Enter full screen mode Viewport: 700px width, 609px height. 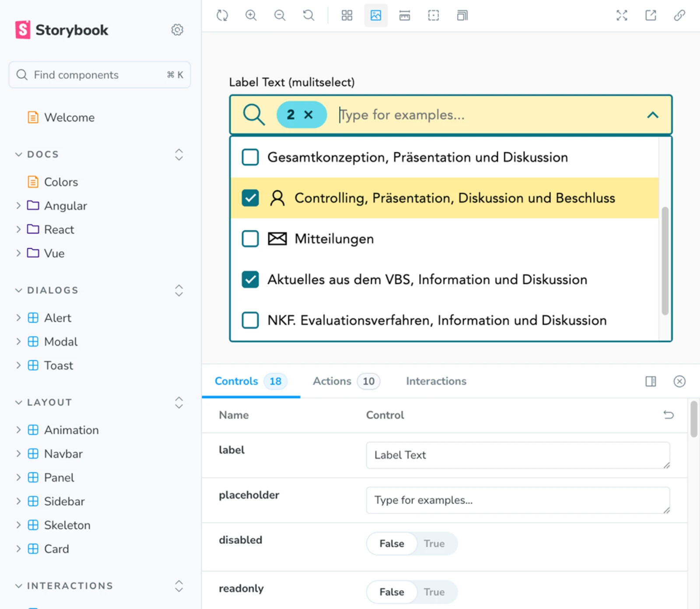[x=622, y=16]
